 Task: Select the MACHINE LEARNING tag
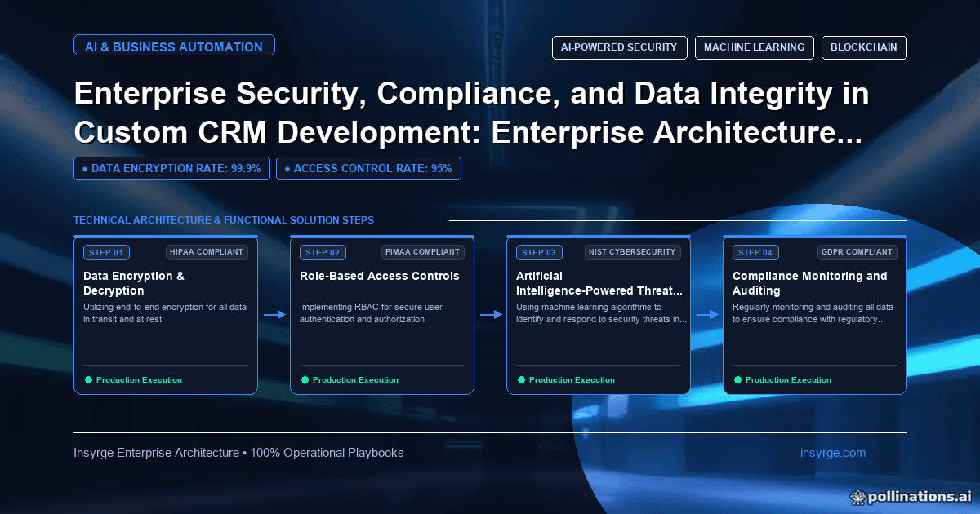(755, 47)
